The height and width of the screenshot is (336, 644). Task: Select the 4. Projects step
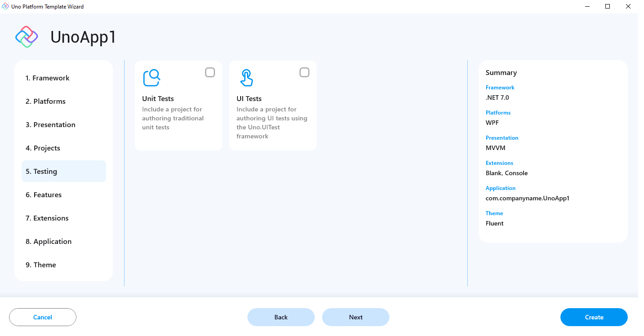[x=64, y=148]
